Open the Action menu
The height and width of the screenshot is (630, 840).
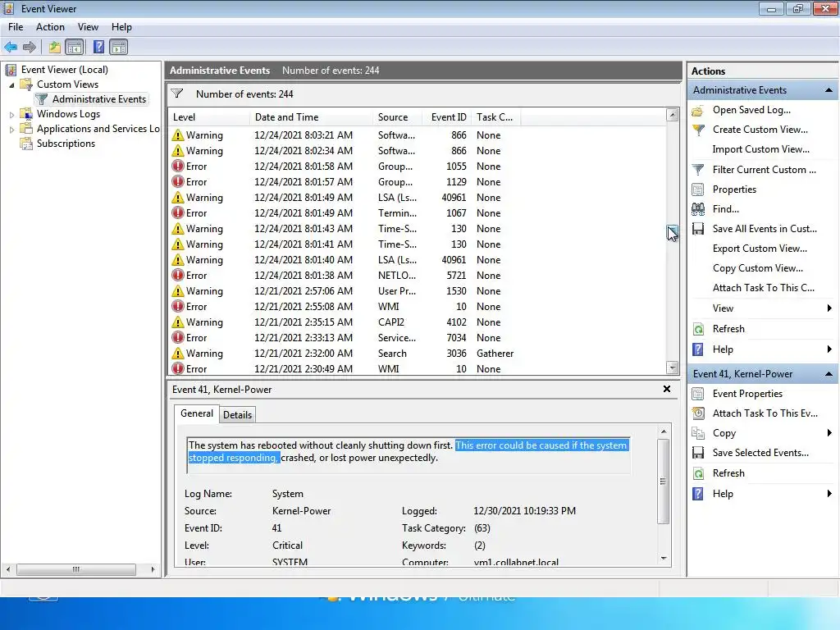click(x=50, y=27)
